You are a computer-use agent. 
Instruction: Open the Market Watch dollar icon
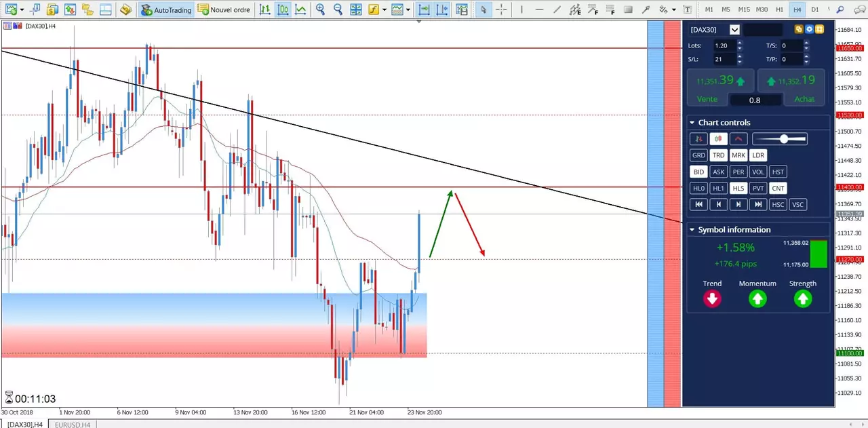pos(52,9)
